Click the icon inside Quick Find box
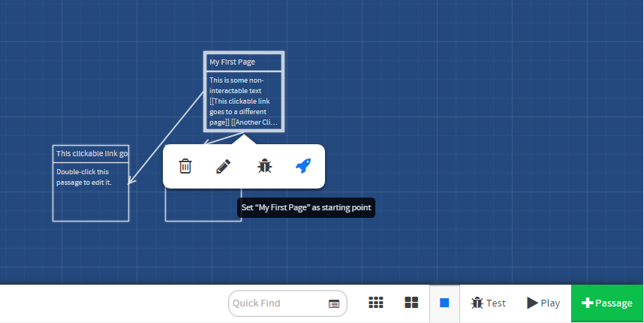Image resolution: width=644 pixels, height=323 pixels. pyautogui.click(x=334, y=303)
